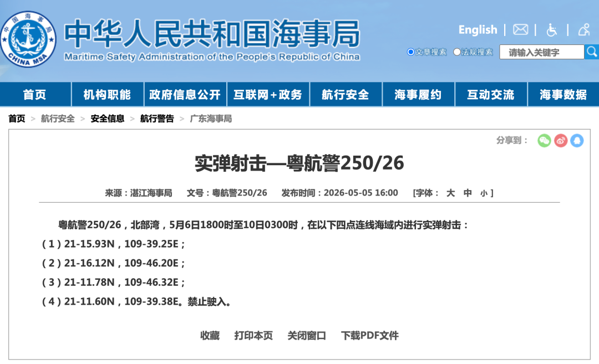Click 安全信息 in the breadcrumb
This screenshot has width=599, height=364.
[108, 119]
